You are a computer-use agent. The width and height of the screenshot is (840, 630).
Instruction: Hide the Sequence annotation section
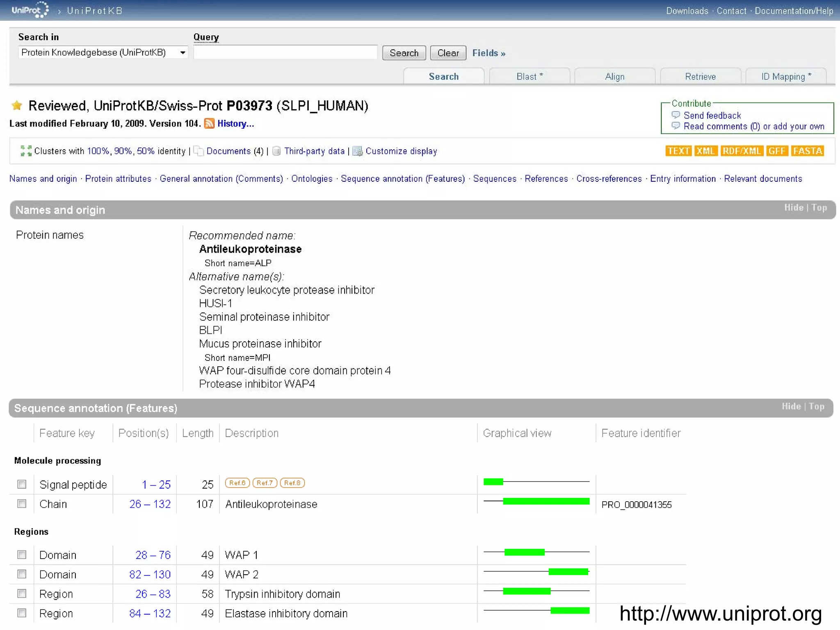click(791, 406)
